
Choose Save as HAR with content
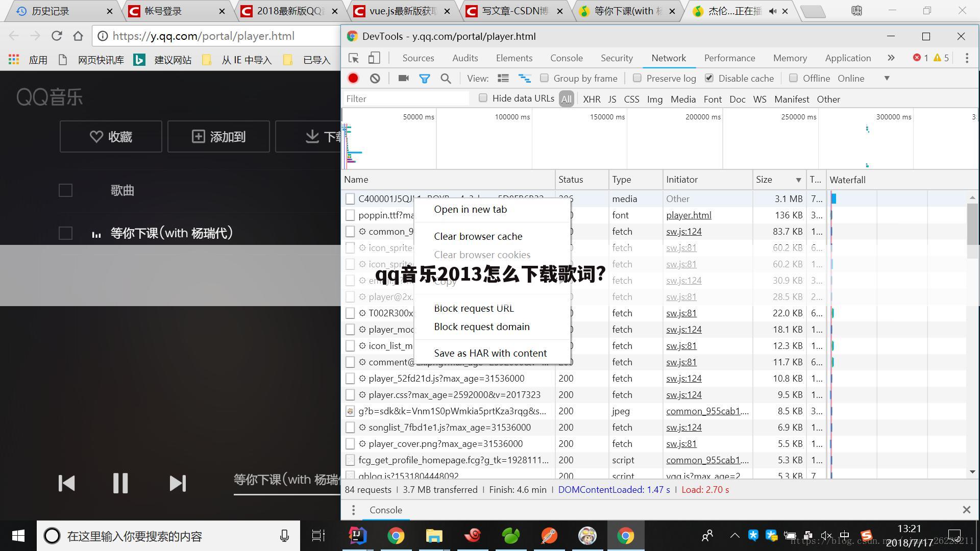tap(490, 353)
